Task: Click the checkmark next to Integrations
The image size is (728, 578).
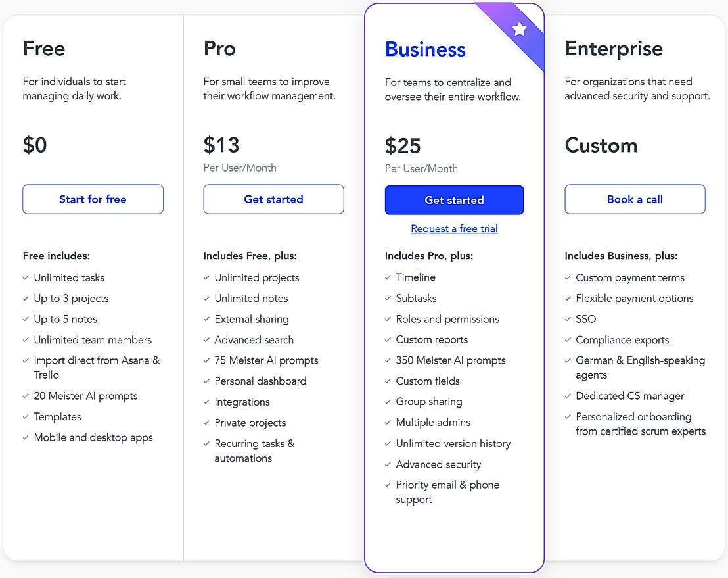Action: pyautogui.click(x=206, y=402)
